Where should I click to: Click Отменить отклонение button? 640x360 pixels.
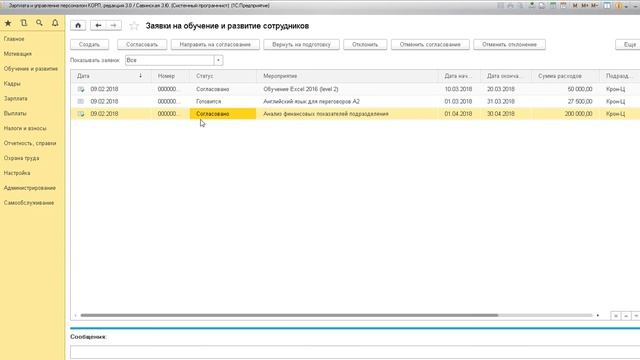pyautogui.click(x=509, y=44)
